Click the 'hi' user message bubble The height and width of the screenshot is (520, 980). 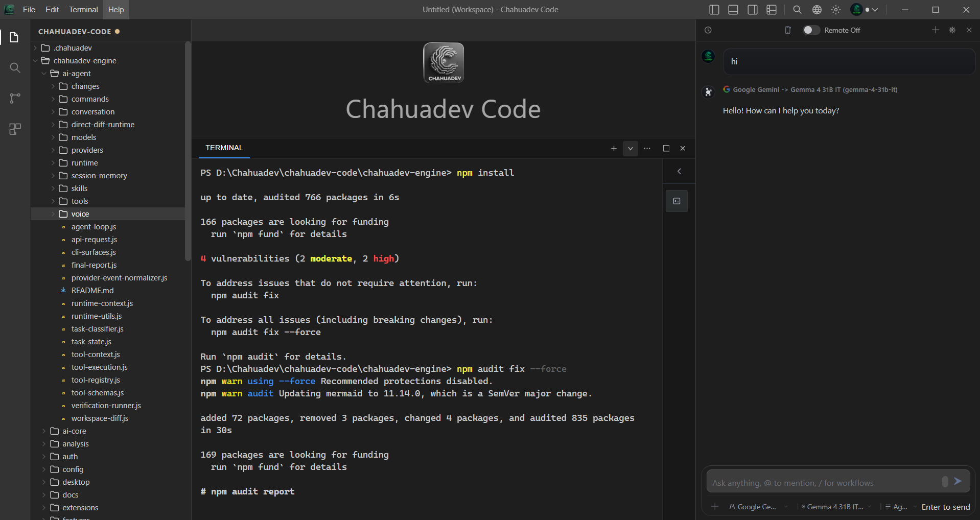pos(849,62)
